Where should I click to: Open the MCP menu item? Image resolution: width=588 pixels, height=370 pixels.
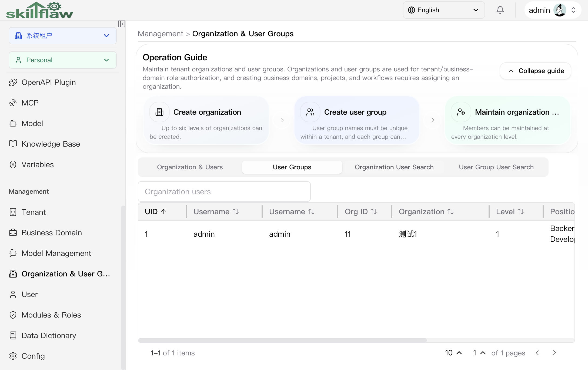tap(30, 103)
